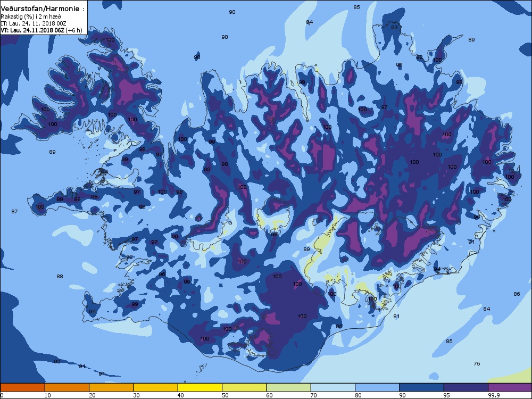Click the humidity value 93 on the map
The height and width of the screenshot is (399, 532).
tap(394, 27)
